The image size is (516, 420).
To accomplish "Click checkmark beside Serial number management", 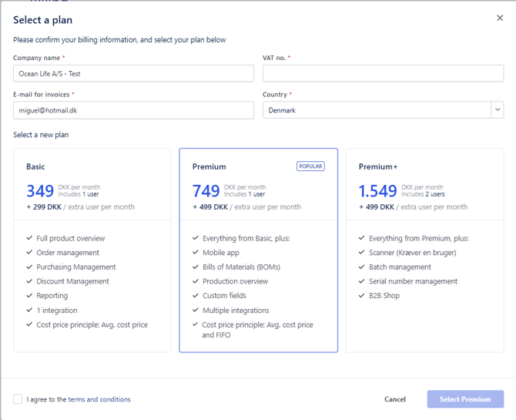I will (362, 281).
